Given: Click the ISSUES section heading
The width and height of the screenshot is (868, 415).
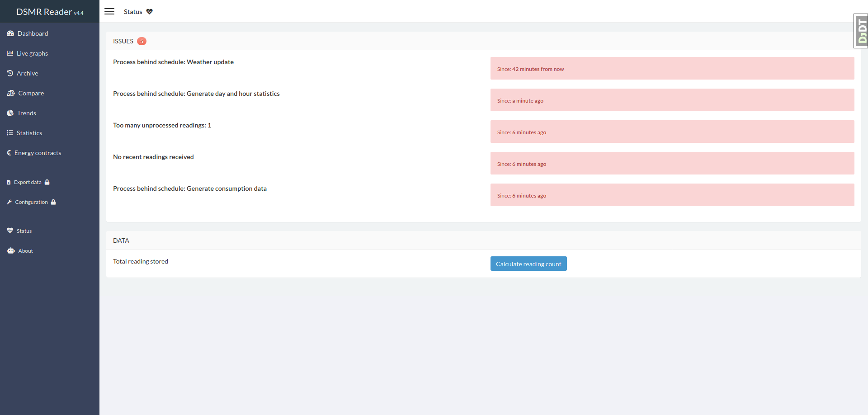Looking at the screenshot, I should pos(123,41).
